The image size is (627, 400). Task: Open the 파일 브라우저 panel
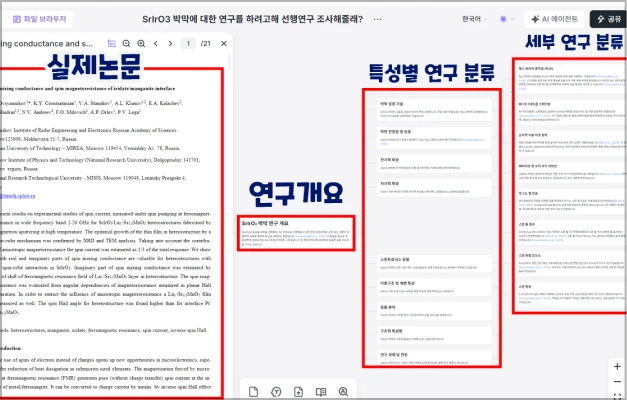39,19
